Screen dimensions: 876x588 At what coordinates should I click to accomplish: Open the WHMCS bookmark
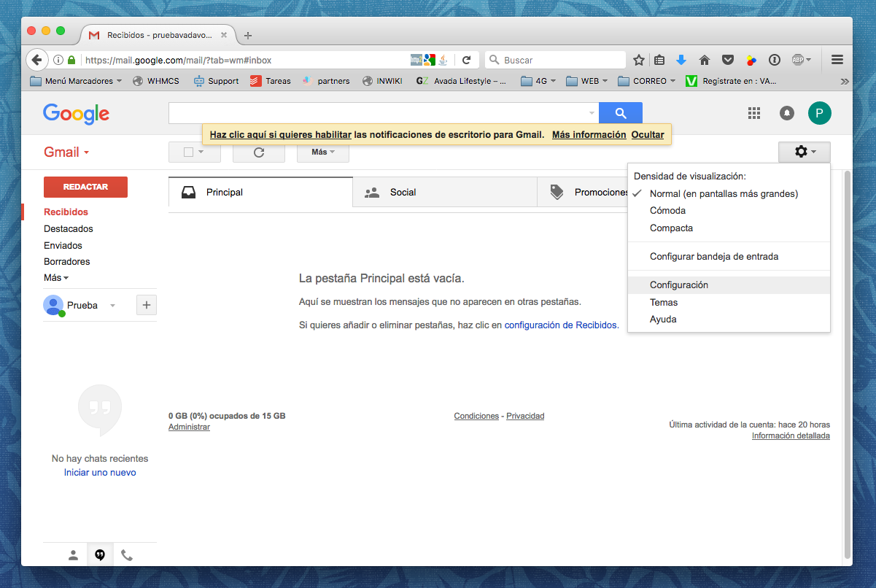(x=156, y=81)
